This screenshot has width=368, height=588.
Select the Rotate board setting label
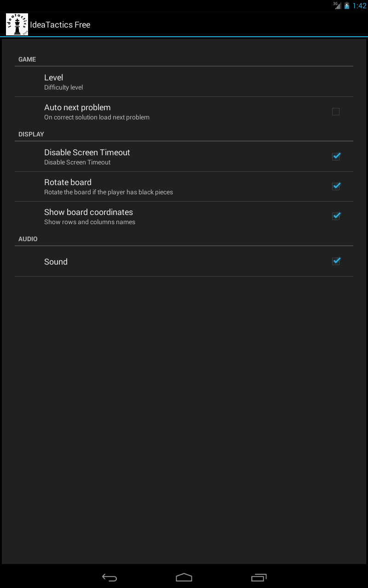[x=68, y=182]
